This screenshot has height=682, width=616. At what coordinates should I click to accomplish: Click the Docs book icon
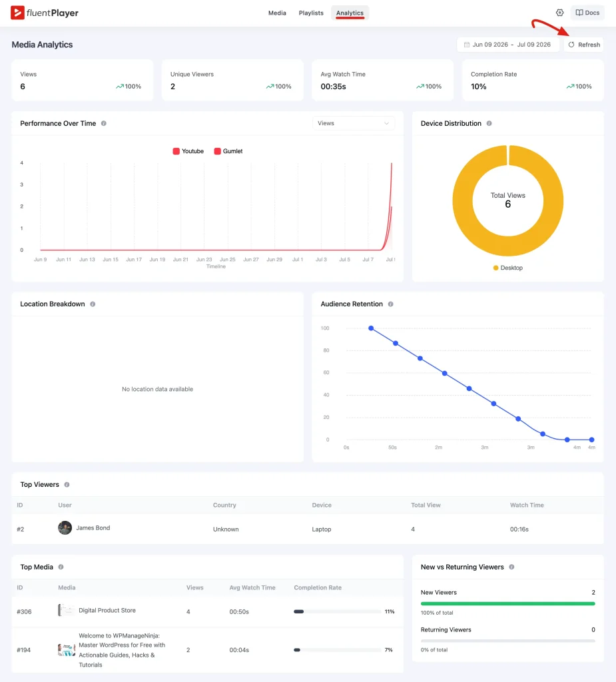tap(579, 13)
